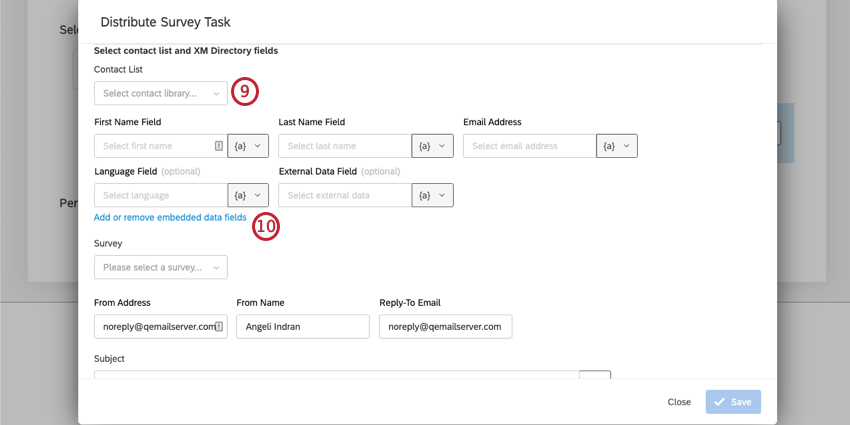Focus the Select email address field
The width and height of the screenshot is (850, 425).
pos(529,146)
